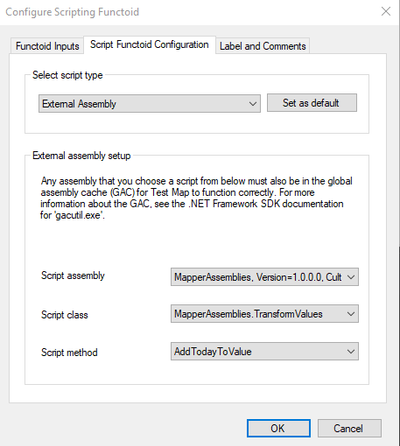Click the AddTodayToValue method field
Screen dimensions: 400x446
tap(265, 351)
